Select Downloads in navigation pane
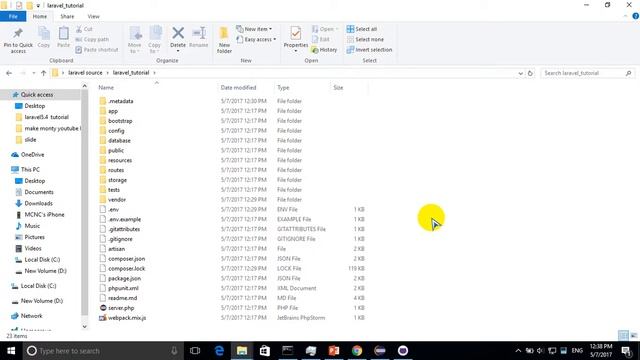The width and height of the screenshot is (640, 360). [x=38, y=203]
